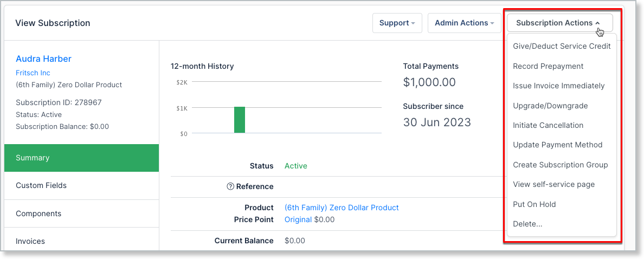The height and width of the screenshot is (259, 644).
Task: Expand the Admin Actions dropdown
Action: click(x=464, y=23)
